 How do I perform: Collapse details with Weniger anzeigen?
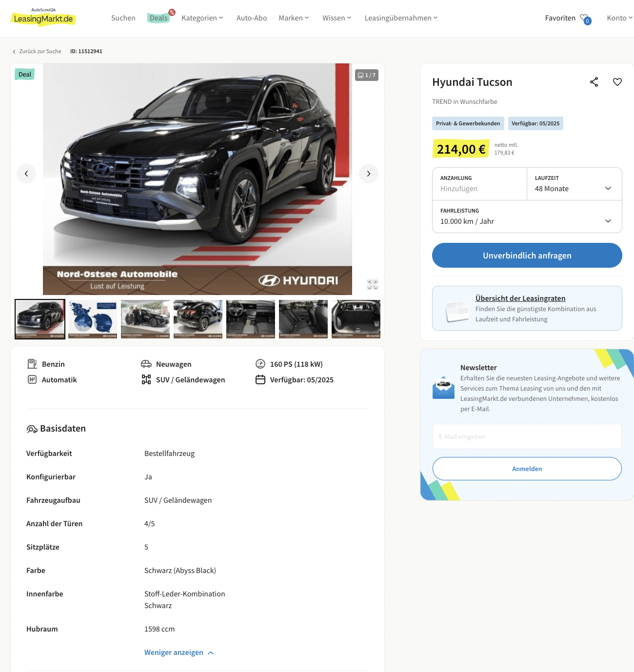179,652
